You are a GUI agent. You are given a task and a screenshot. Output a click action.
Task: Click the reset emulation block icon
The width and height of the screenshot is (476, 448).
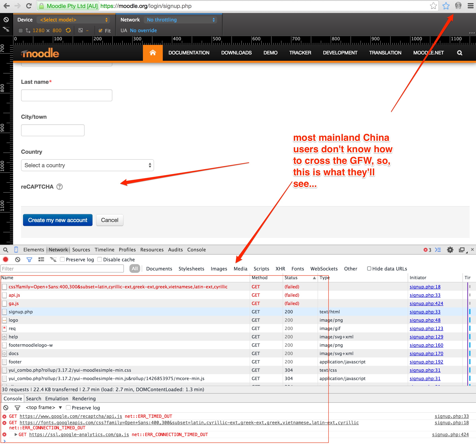(x=6, y=20)
